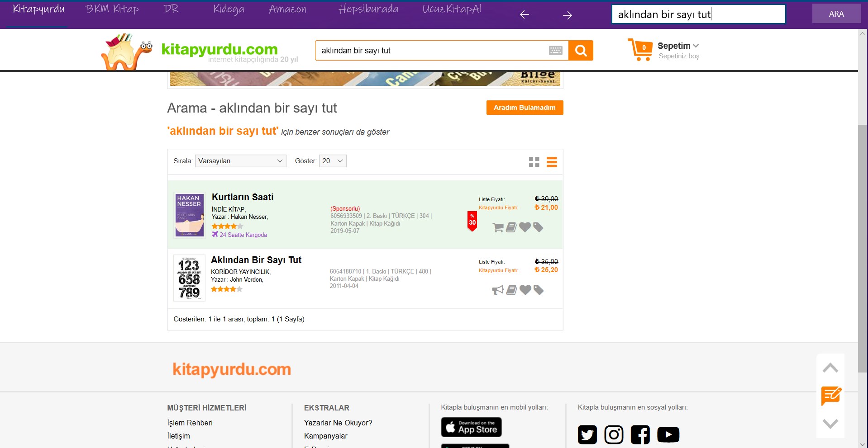868x448 pixels.
Task: Open İşlem Rehberi footer link
Action: click(190, 423)
